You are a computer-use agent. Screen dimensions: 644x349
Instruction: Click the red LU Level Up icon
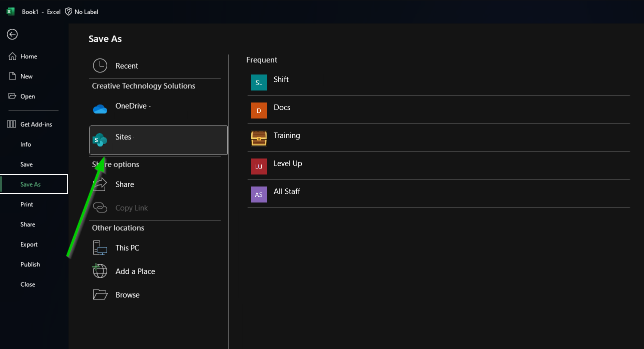pyautogui.click(x=259, y=166)
